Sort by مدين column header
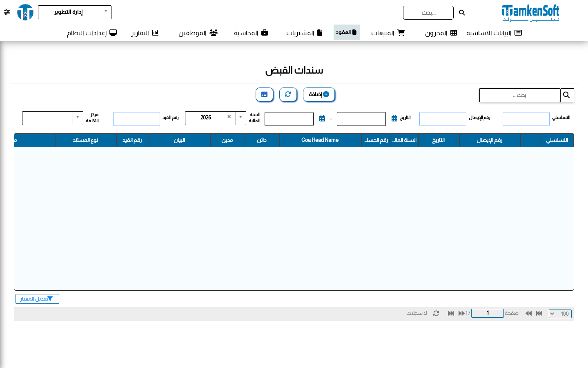 [x=227, y=140]
